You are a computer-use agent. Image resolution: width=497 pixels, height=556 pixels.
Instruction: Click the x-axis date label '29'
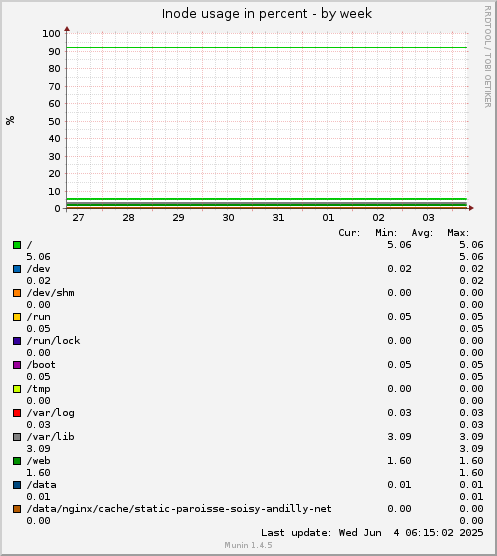(178, 218)
